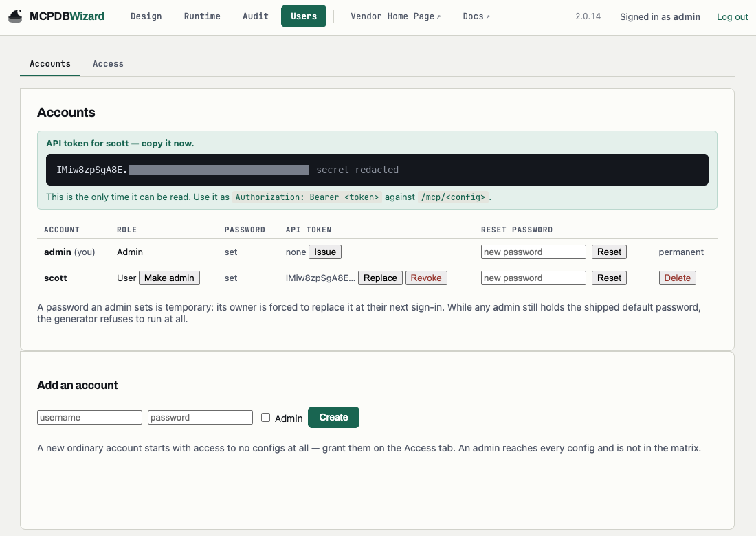Select the Users nav tab
Viewport: 756px width, 536px height.
(x=304, y=16)
